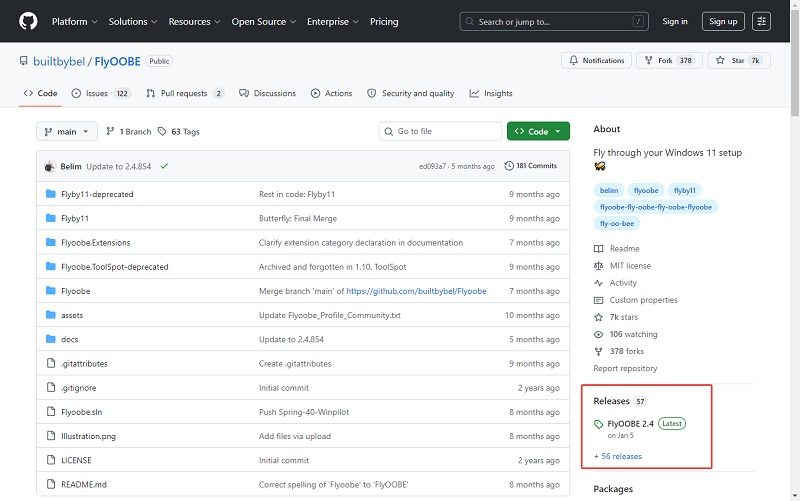The height and width of the screenshot is (501, 800).
Task: Open the Update to 2.4.854 commit message
Action: (x=119, y=166)
